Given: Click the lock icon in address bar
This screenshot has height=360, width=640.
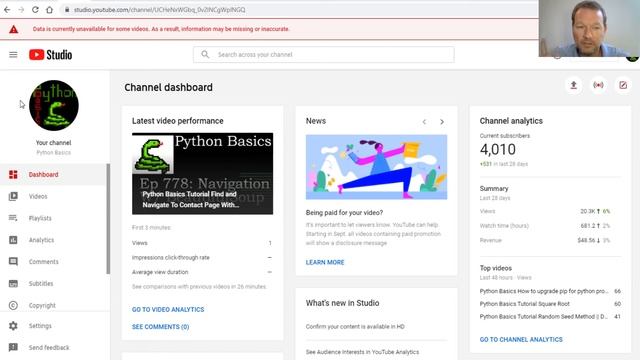Looking at the screenshot, I should coord(67,9).
